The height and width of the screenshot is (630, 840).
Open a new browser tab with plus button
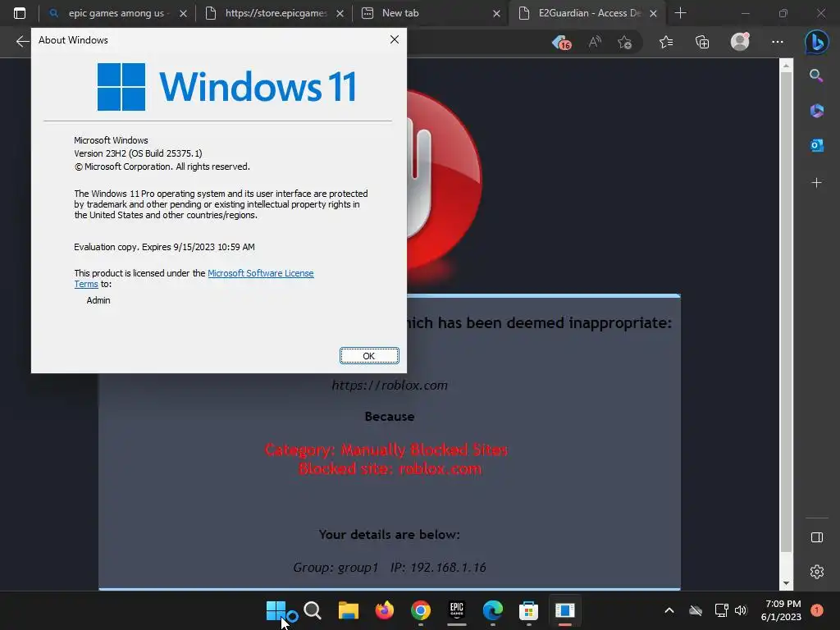(x=680, y=13)
